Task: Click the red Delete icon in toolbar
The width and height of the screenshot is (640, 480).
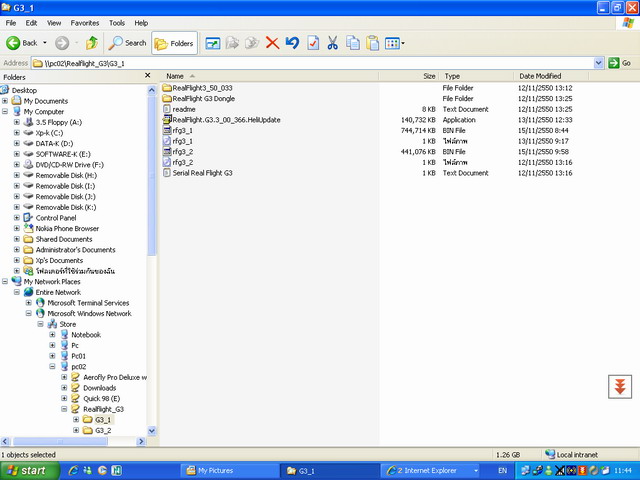Action: coord(272,43)
